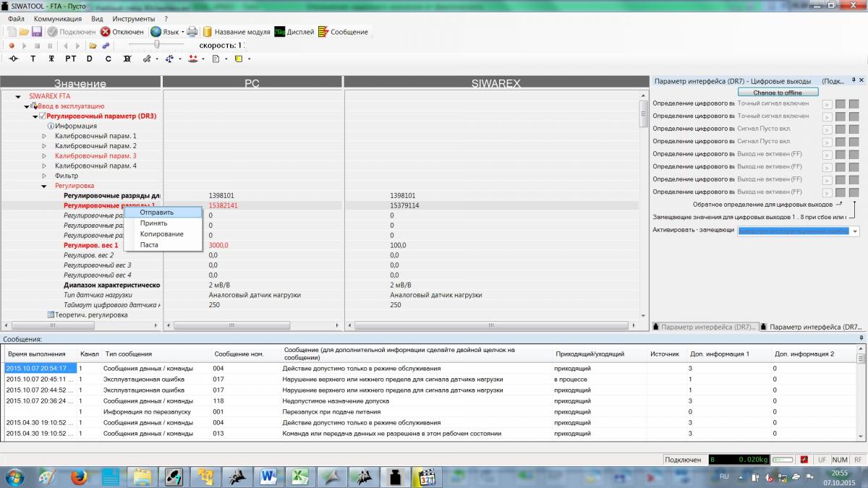Open the Язык language dropdown
The width and height of the screenshot is (868, 488).
(x=166, y=32)
